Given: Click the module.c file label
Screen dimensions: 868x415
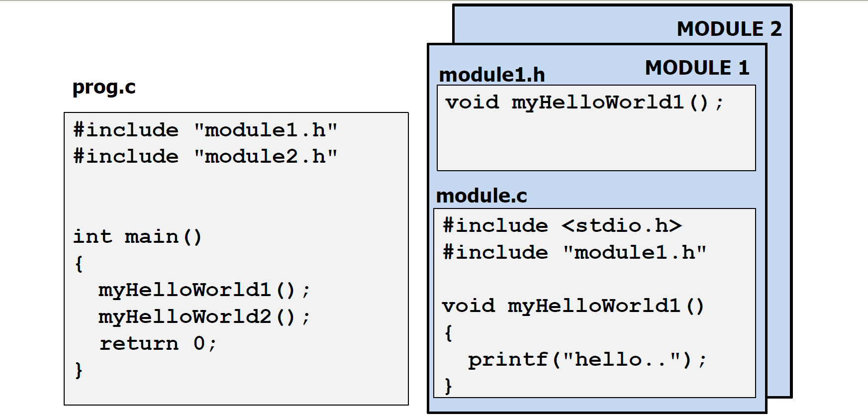Looking at the screenshot, I should (482, 196).
